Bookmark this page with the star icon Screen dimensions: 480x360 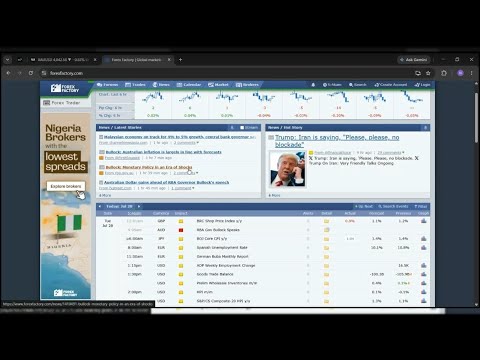tap(428, 73)
